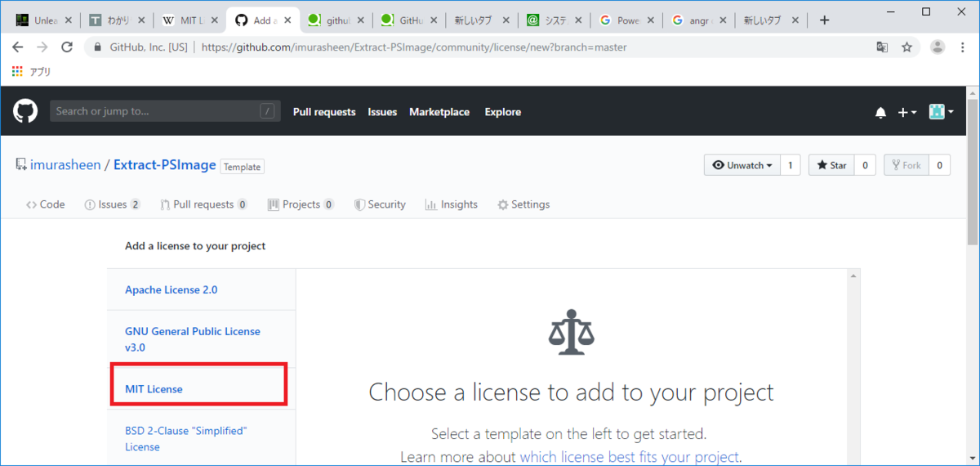Go to Explore
Viewport: 980px width, 466px height.
[x=502, y=112]
